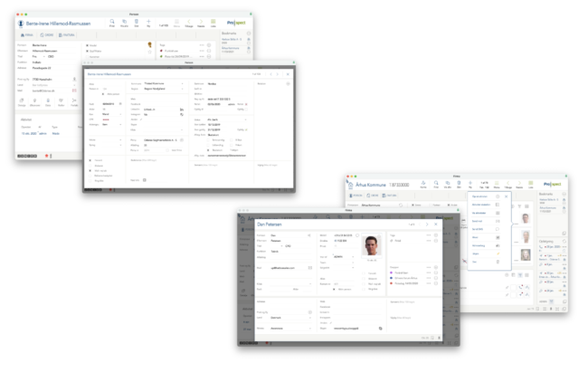Click the plus New record icon

pos(149,22)
